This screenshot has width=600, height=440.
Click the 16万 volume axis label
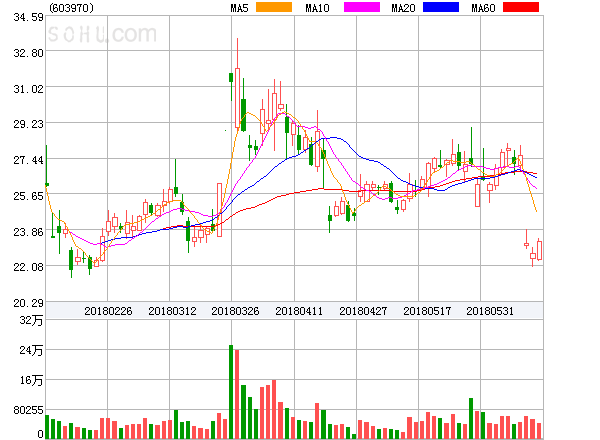point(31,380)
